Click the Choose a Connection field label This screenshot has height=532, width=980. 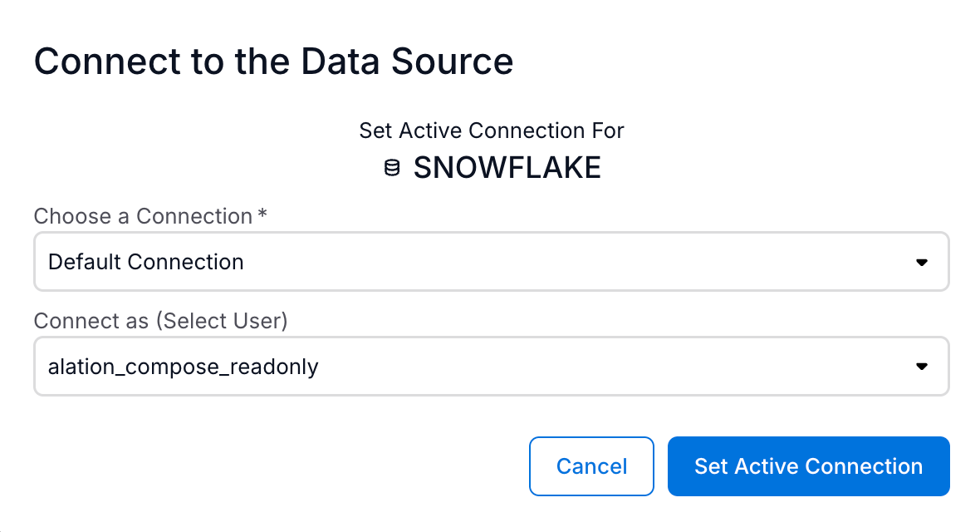[x=143, y=217]
